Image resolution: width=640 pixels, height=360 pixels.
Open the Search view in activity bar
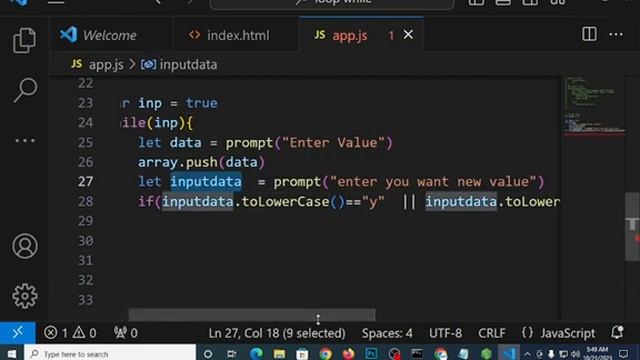point(25,90)
